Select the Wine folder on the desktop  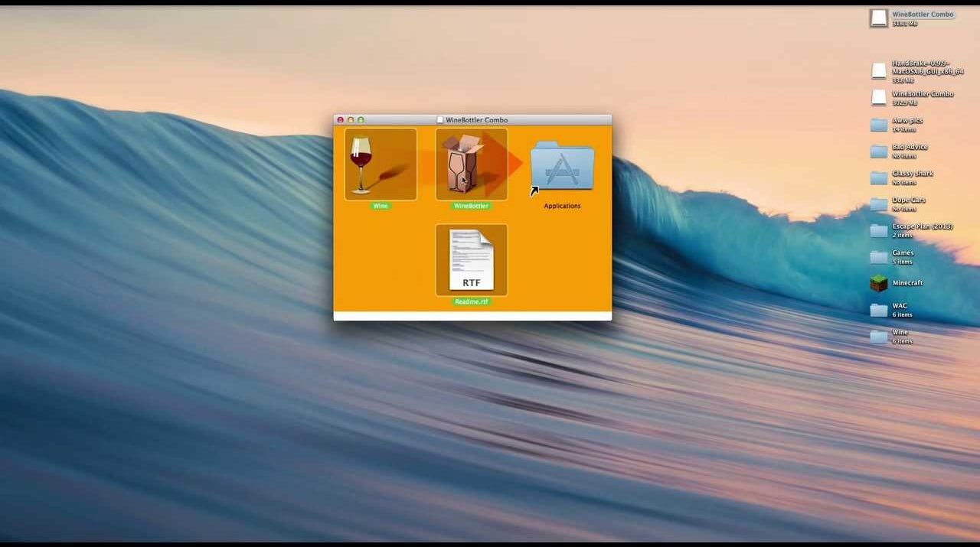point(879,337)
